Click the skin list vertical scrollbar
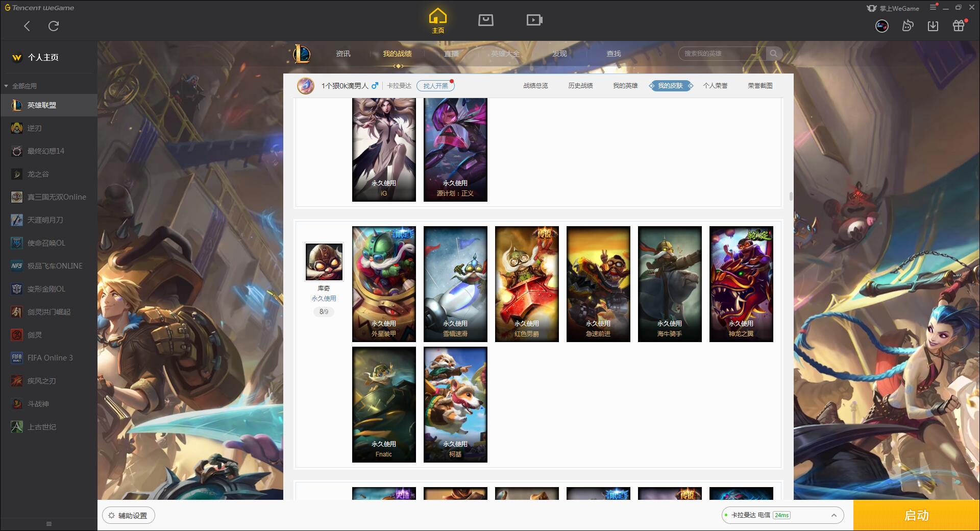The width and height of the screenshot is (980, 531). pos(791,196)
